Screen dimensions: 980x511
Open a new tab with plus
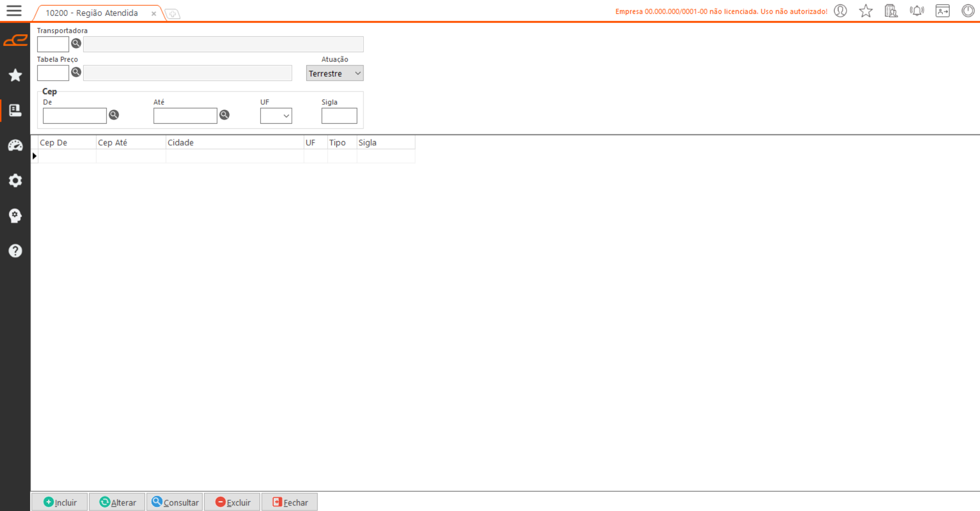pyautogui.click(x=173, y=14)
